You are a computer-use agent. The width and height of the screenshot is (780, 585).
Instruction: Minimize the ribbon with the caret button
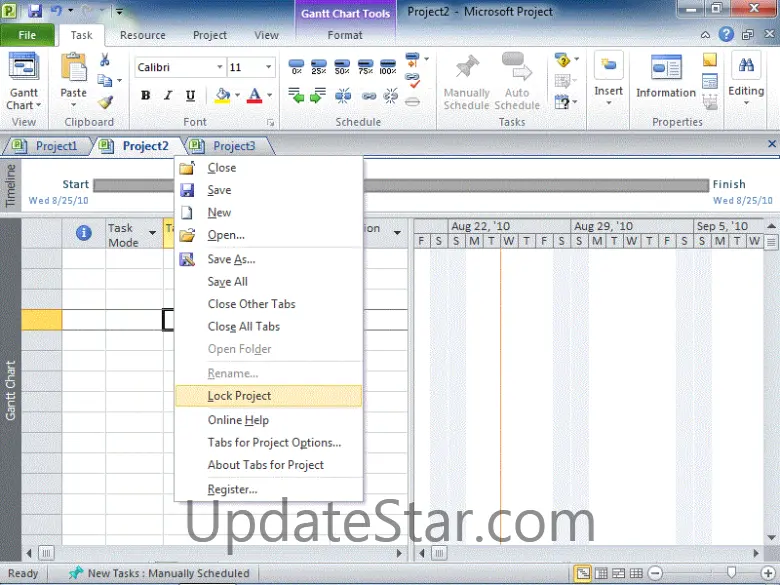pos(705,35)
